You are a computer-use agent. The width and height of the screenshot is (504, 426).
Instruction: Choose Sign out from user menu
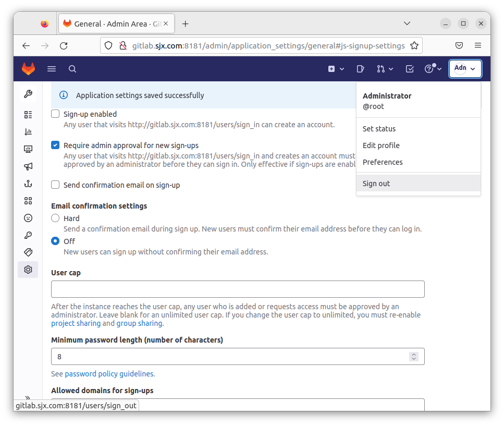[376, 184]
